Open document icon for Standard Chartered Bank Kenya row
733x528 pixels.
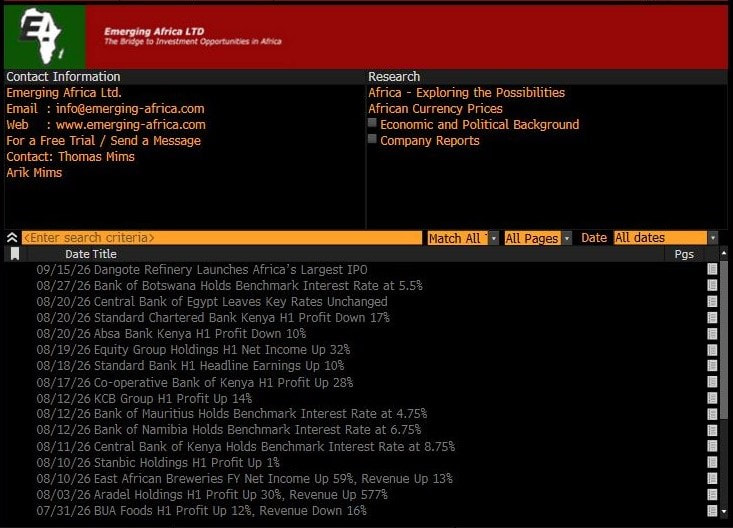tap(712, 317)
